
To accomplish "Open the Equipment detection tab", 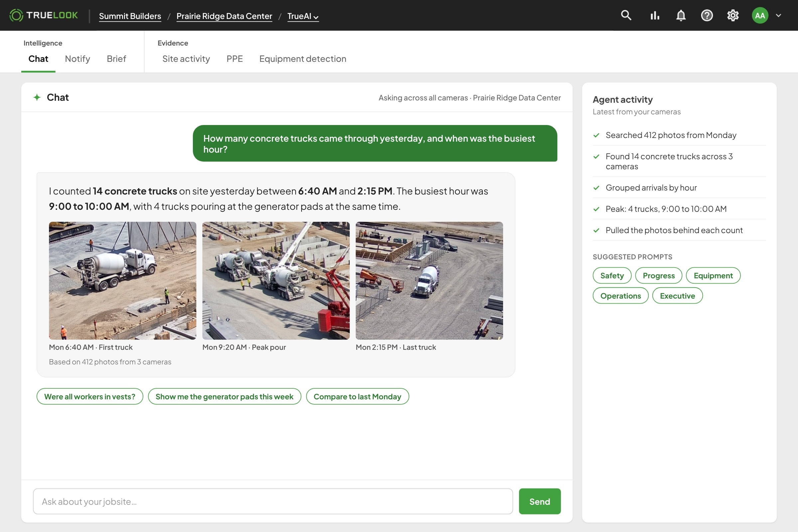I will coord(303,59).
